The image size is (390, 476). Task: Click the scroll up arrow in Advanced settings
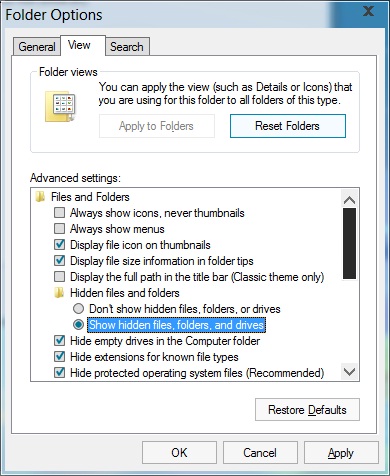[349, 200]
